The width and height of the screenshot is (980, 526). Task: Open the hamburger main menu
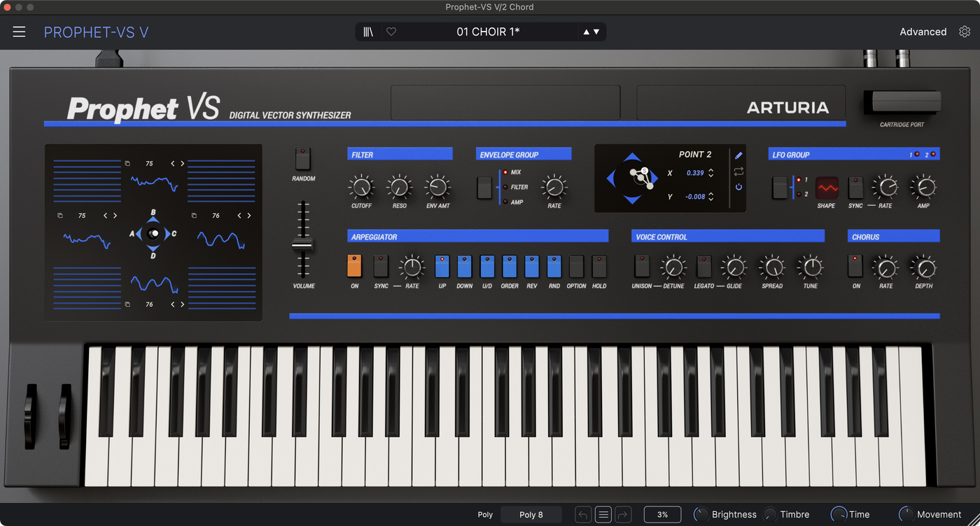pos(19,32)
